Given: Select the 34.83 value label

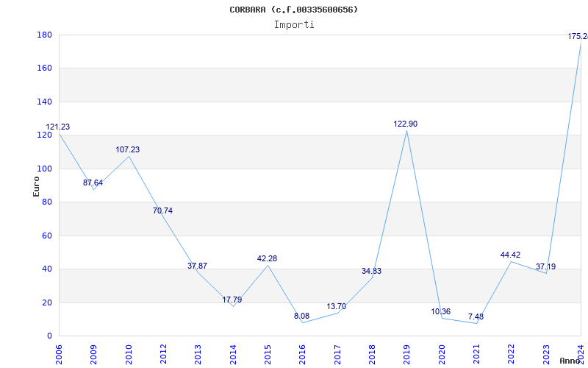Looking at the screenshot, I should (371, 271).
